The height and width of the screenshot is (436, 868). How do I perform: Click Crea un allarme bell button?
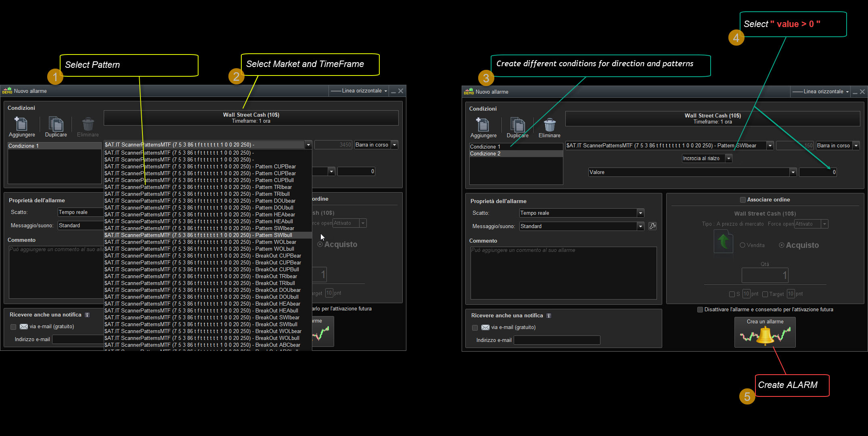point(765,332)
